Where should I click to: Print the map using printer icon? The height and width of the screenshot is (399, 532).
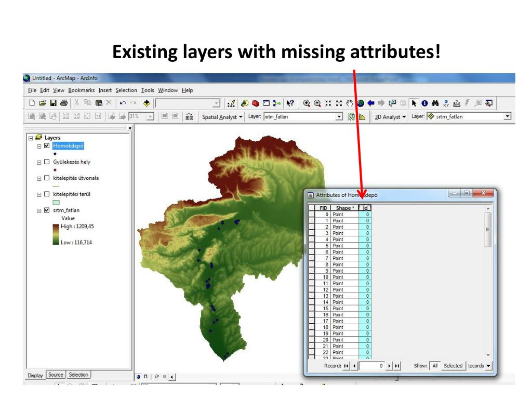64,103
